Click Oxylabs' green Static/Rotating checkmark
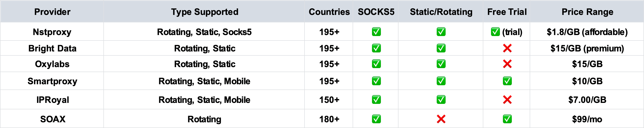Viewport: 644px width, 128px height. click(441, 64)
